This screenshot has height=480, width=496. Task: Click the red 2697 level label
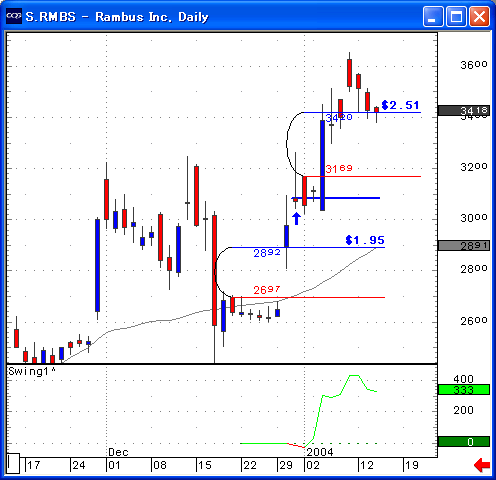click(x=267, y=290)
